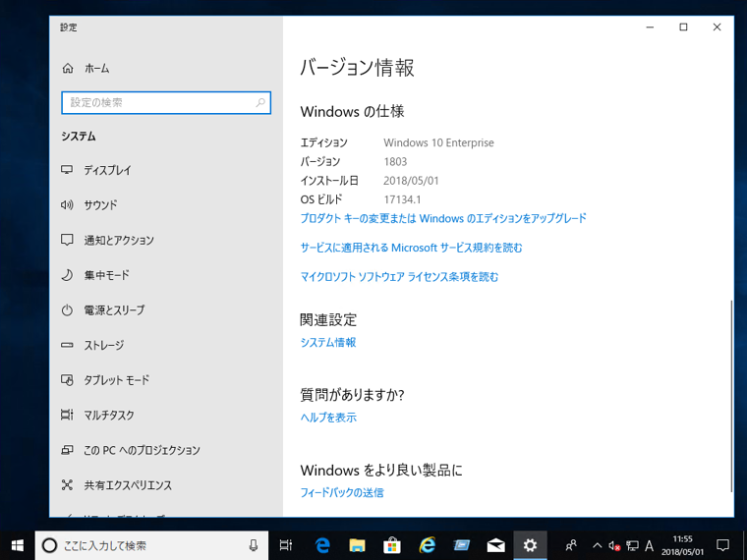The height and width of the screenshot is (560, 747).
Task: Click the ディスプレイ monitor icon
Action: 67,170
